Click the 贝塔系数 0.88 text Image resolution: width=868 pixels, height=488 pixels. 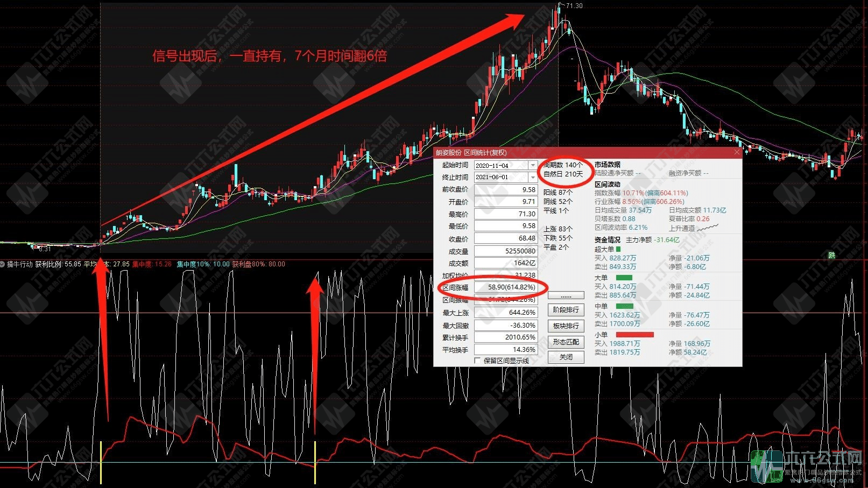point(615,219)
